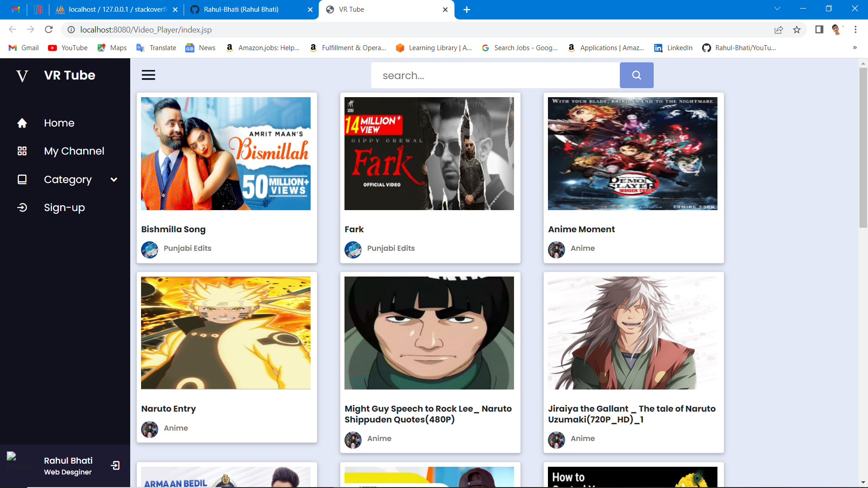Toggle the hamburger sidebar menu
The width and height of the screenshot is (868, 488).
pos(148,75)
